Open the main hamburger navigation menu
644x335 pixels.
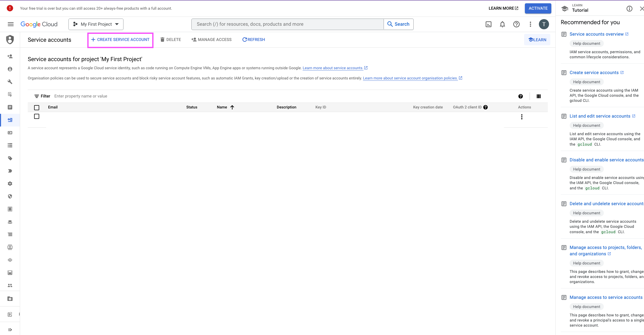click(x=11, y=24)
